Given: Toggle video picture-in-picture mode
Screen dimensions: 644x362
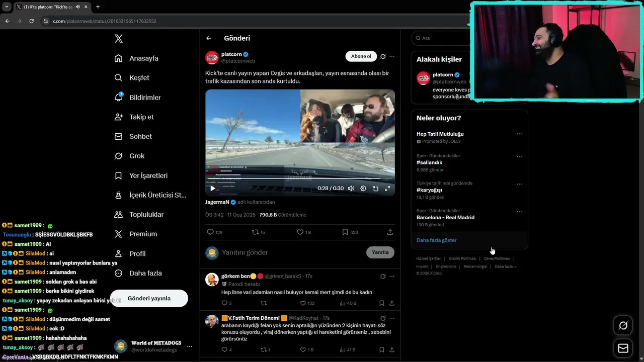Looking at the screenshot, I should coord(375,189).
